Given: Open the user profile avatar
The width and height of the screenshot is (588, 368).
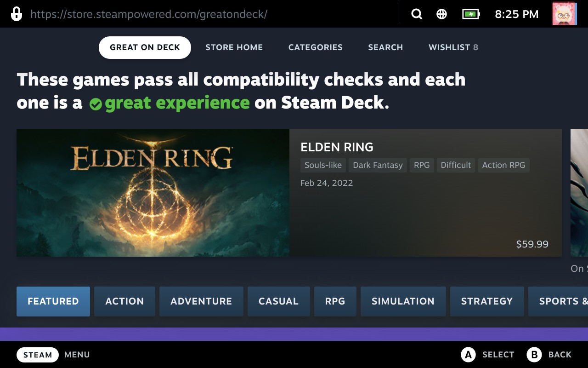Looking at the screenshot, I should pyautogui.click(x=564, y=14).
